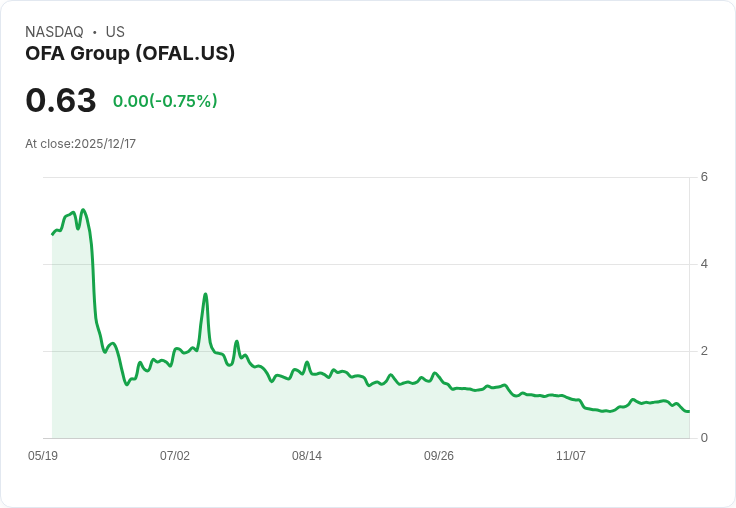Viewport: 736px width, 508px height.
Task: Click the US market label
Action: click(115, 32)
